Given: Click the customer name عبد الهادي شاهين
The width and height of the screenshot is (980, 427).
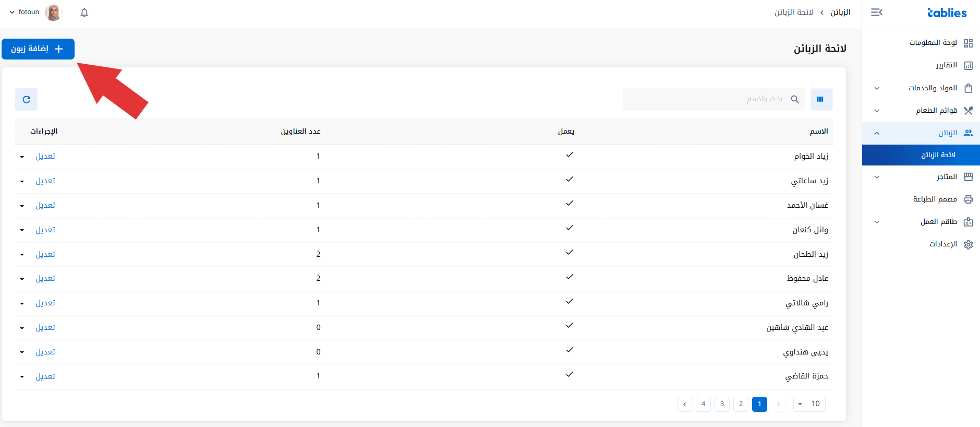Looking at the screenshot, I should (797, 327).
